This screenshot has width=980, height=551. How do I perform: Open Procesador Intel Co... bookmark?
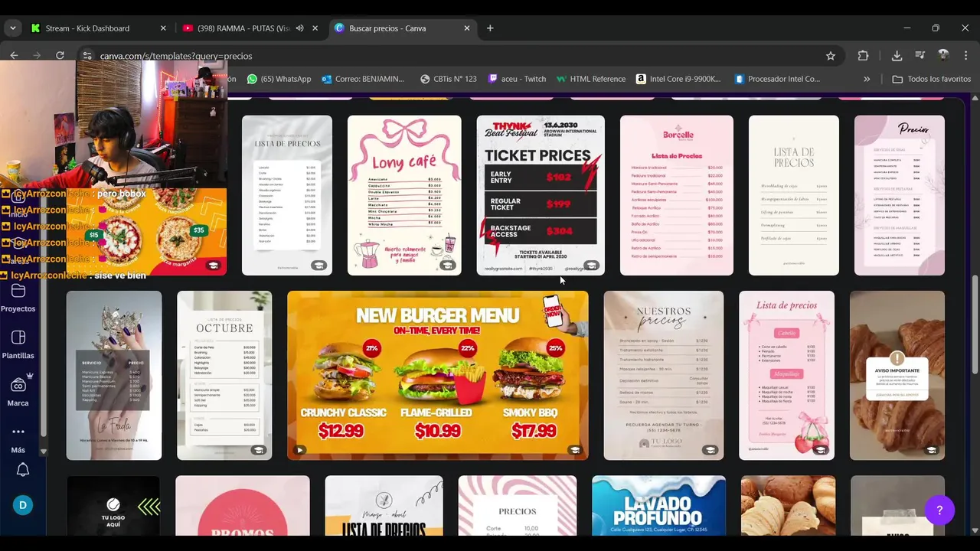coord(777,79)
